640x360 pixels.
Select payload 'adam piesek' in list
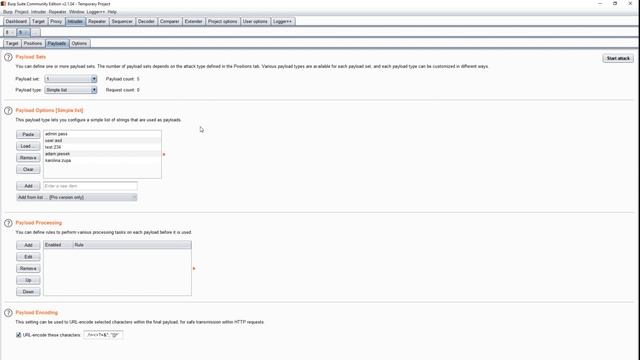[x=102, y=154]
